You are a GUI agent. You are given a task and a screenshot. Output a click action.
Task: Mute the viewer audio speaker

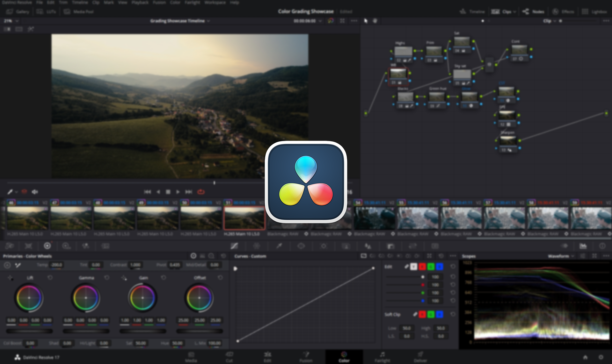click(x=35, y=192)
